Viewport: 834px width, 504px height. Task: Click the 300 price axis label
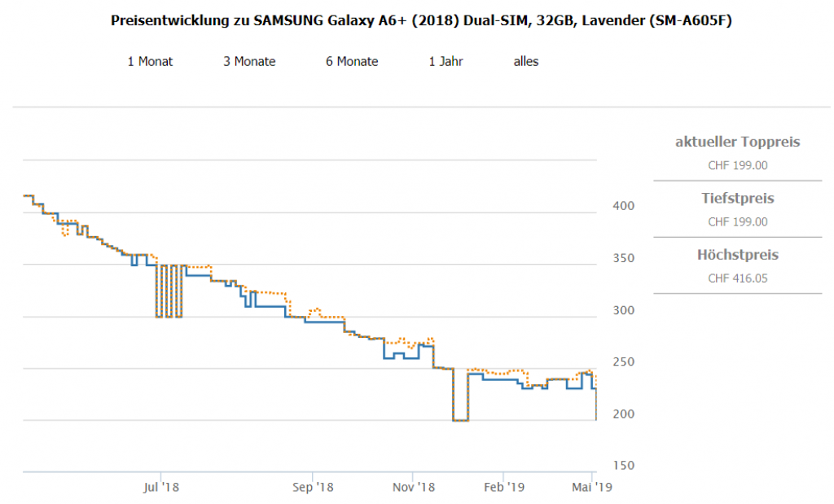[621, 310]
